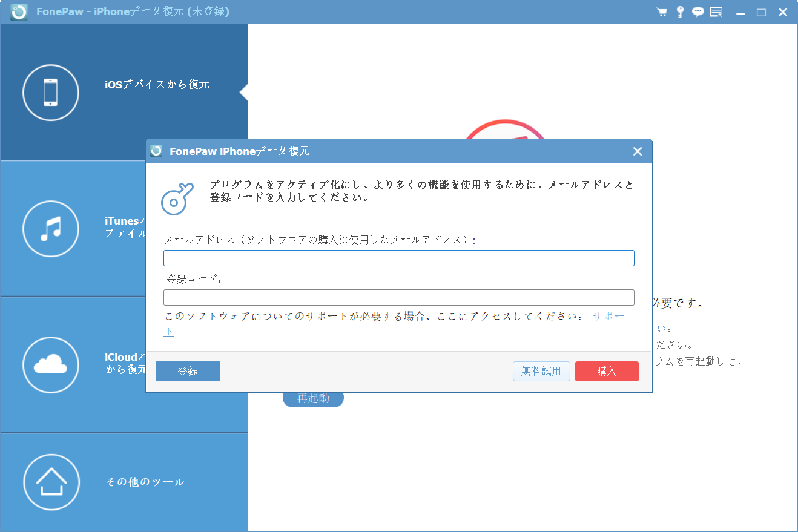Click the 無料試用 button
The image size is (798, 532).
click(x=541, y=371)
